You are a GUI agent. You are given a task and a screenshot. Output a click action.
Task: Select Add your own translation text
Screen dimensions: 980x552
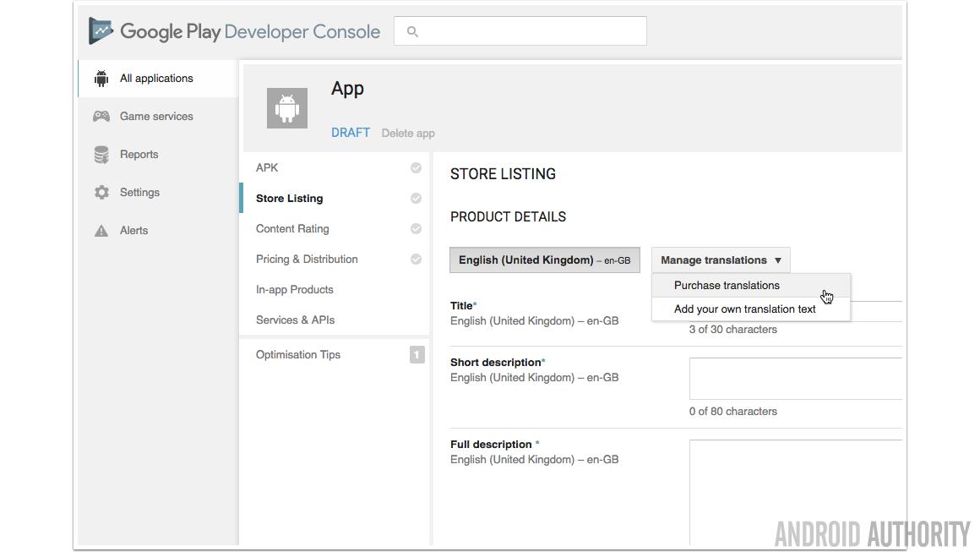[744, 309]
